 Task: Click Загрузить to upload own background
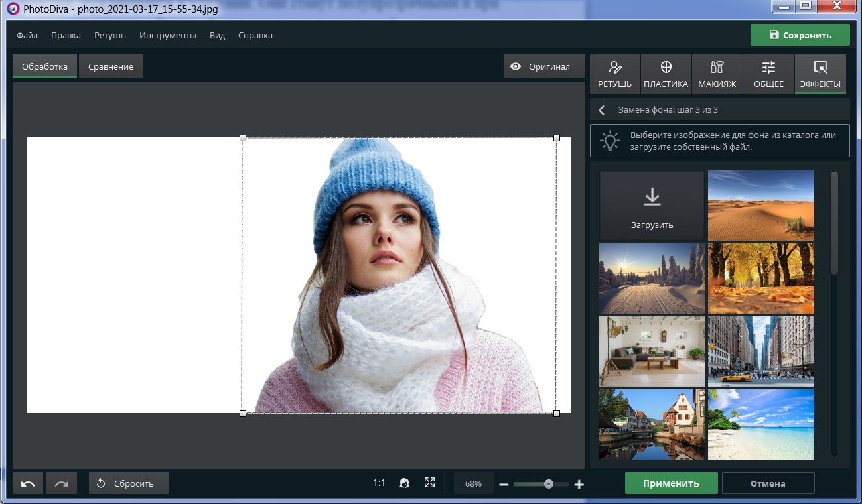(652, 206)
